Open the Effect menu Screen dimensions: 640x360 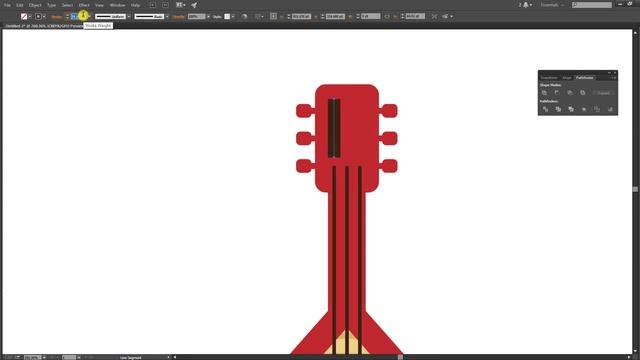84,5
